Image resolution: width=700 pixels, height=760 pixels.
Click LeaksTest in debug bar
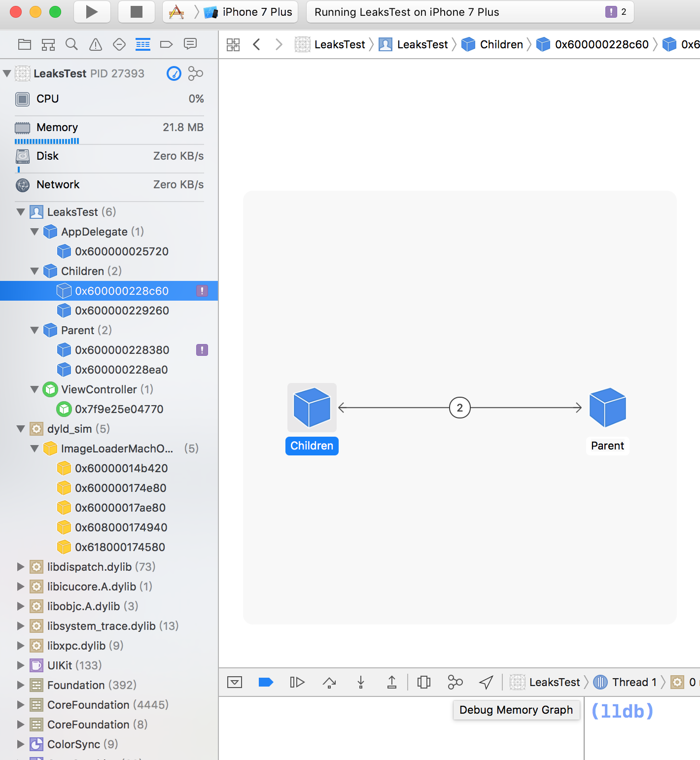pyautogui.click(x=545, y=682)
